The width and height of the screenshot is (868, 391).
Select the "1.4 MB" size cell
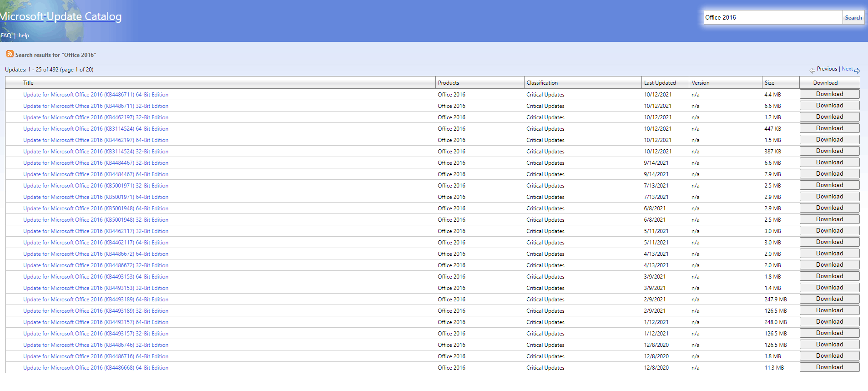[773, 288]
